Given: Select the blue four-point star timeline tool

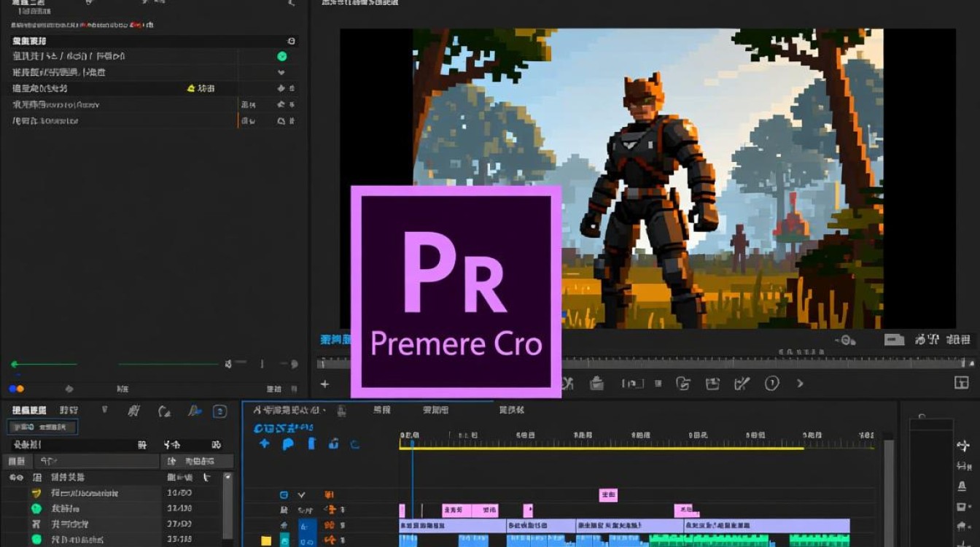Looking at the screenshot, I should (265, 443).
